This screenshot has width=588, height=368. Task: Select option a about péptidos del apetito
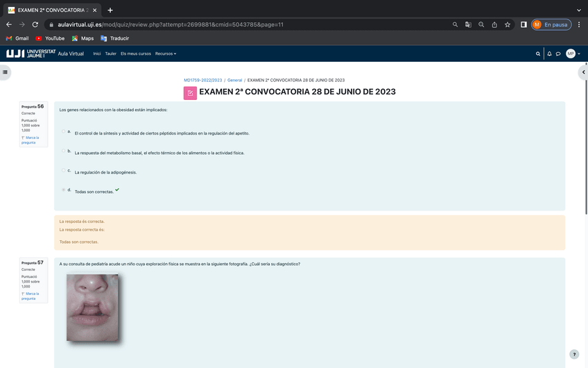click(x=63, y=131)
